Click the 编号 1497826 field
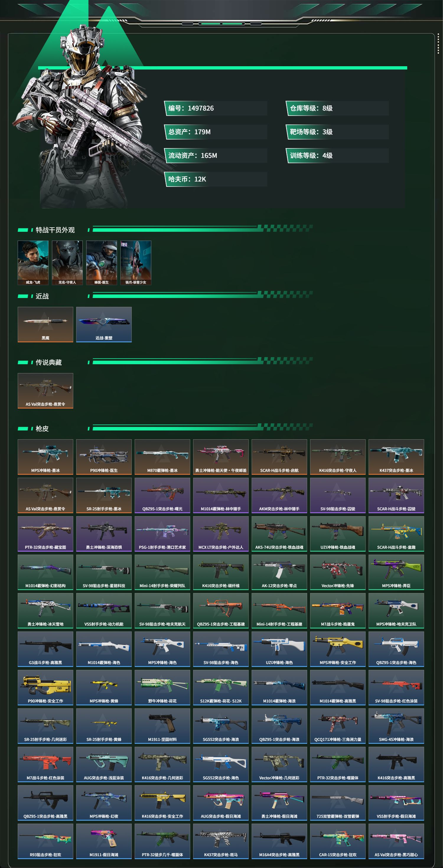The image size is (443, 868). (x=215, y=108)
